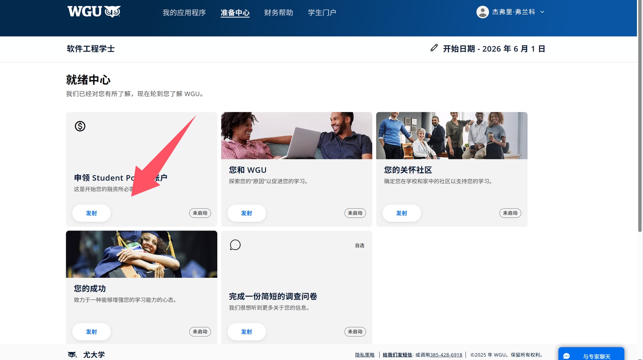
Task: Expand the 杰弗里·弗兰科 account dropdown chevron
Action: [x=542, y=12]
